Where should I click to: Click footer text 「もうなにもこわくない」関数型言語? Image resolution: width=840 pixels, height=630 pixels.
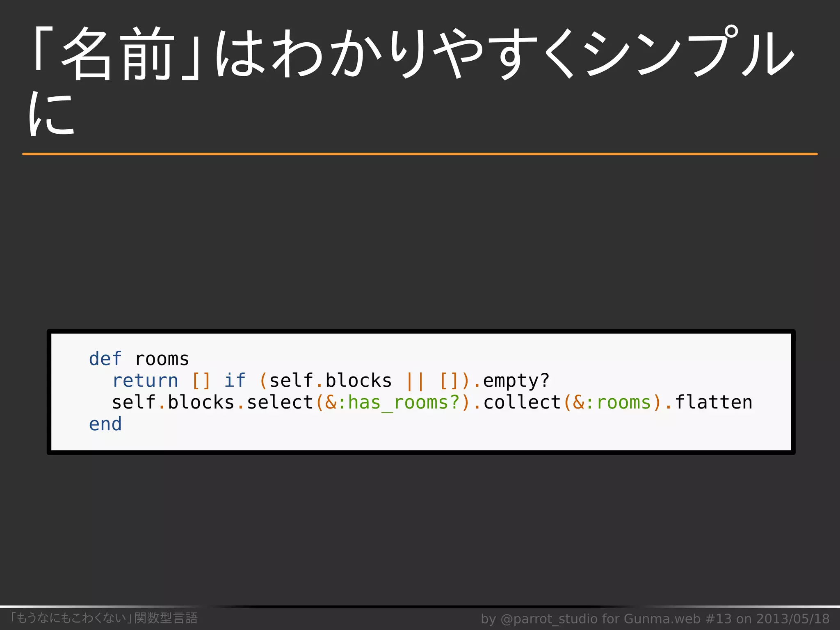(103, 618)
